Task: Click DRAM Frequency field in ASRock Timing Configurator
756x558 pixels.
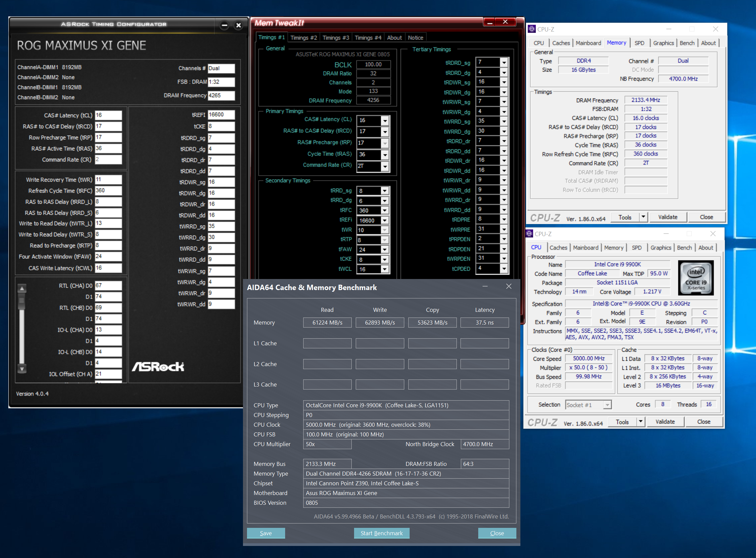Action: point(221,95)
